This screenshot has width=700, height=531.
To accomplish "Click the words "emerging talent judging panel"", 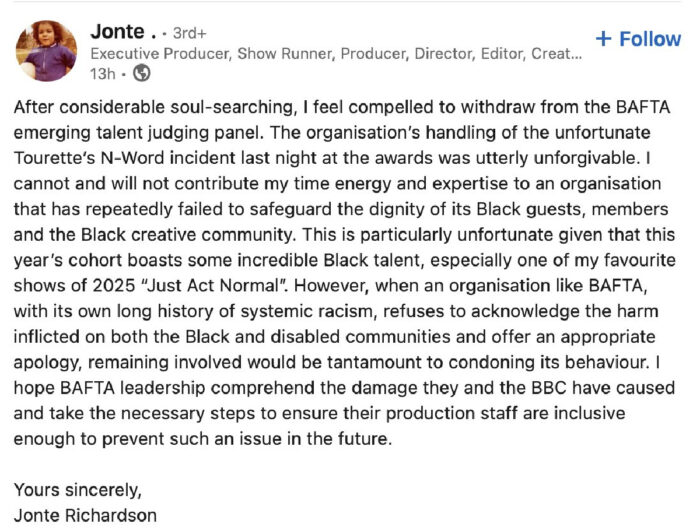I will [136, 133].
